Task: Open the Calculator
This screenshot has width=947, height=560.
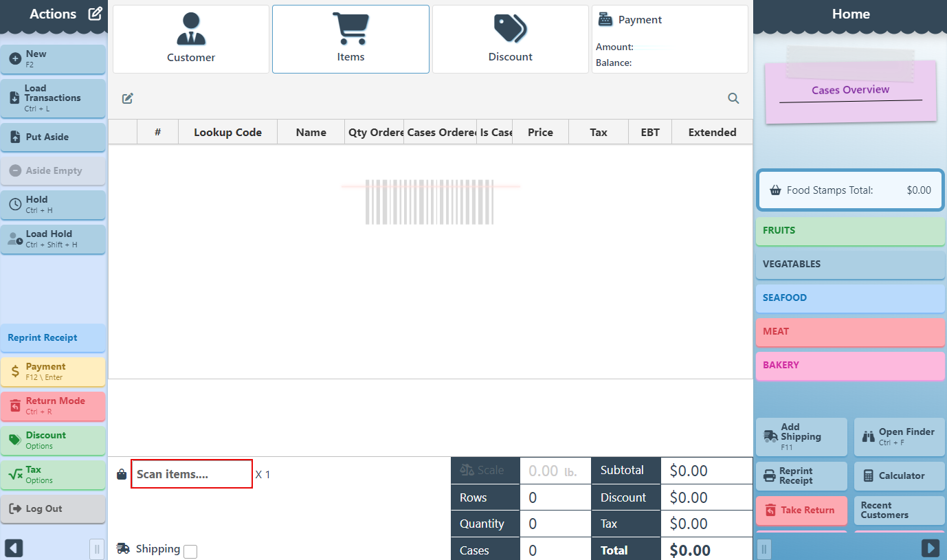Action: click(899, 475)
